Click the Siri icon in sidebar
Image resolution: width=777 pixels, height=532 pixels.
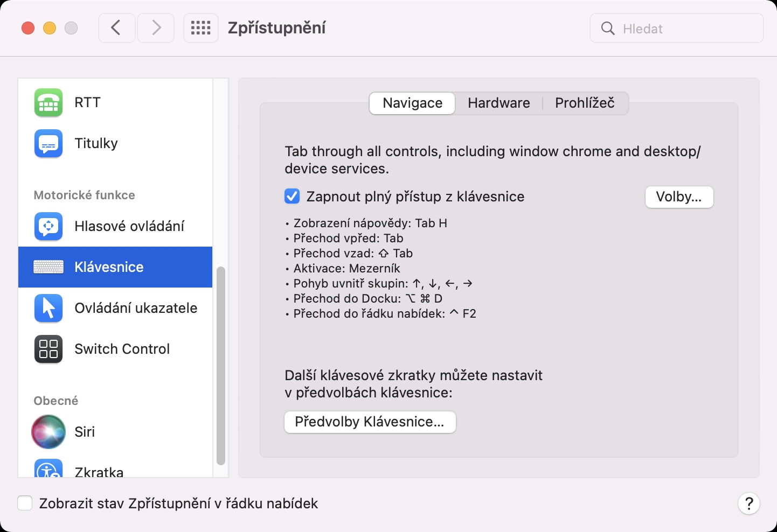[48, 432]
